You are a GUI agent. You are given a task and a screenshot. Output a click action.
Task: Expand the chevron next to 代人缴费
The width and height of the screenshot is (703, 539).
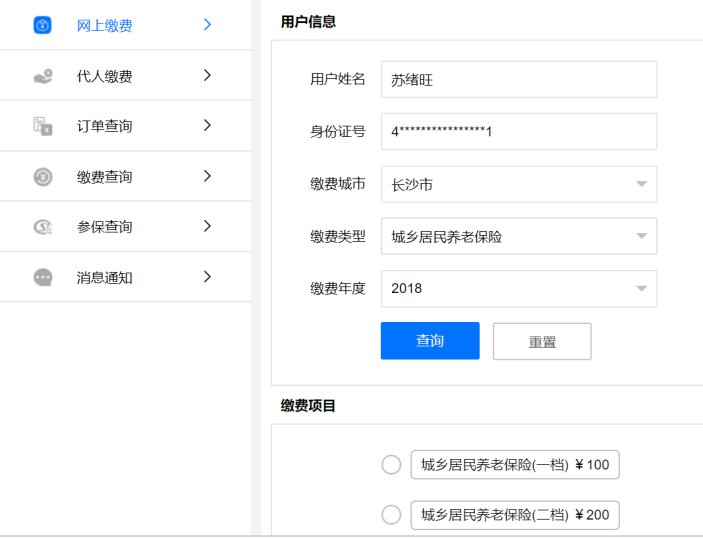point(207,75)
